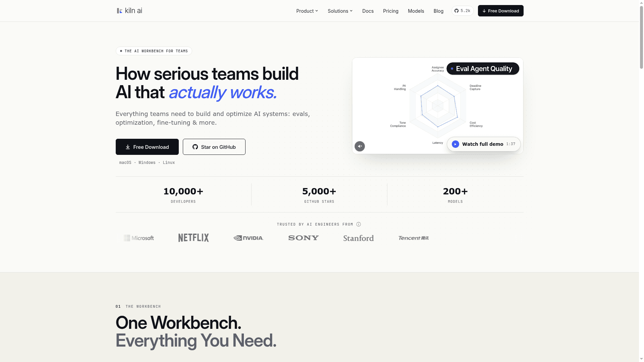
Task: Click the "Windows" platform label
Action: pos(147,163)
